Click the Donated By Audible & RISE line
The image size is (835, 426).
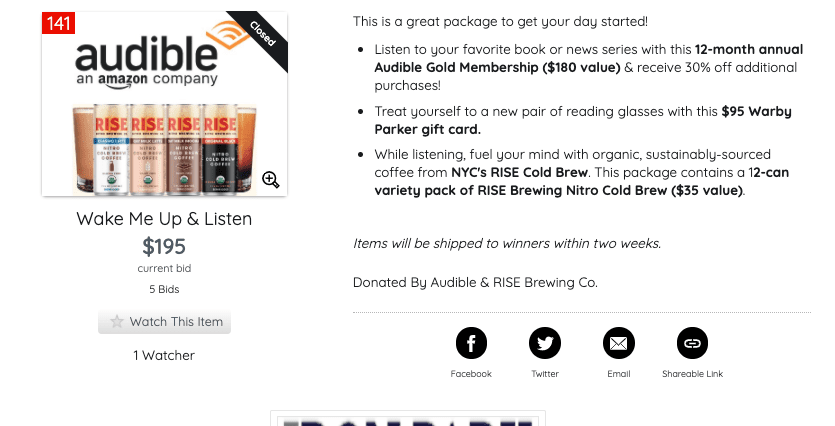pyautogui.click(x=475, y=282)
